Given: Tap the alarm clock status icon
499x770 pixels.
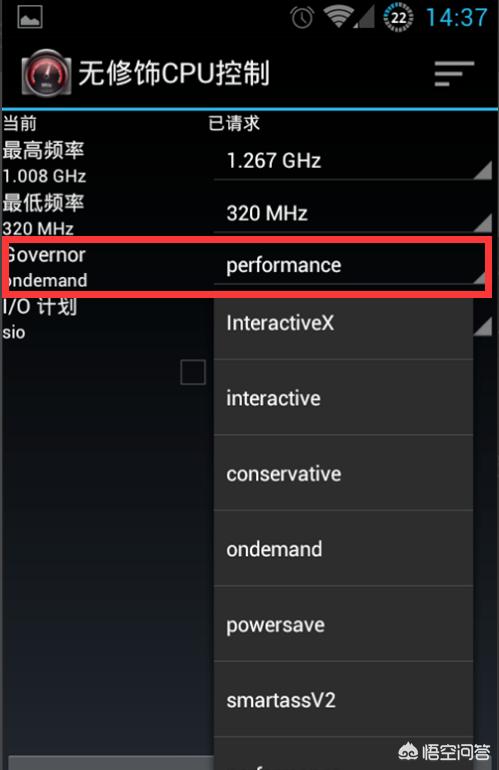Looking at the screenshot, I should pos(302,18).
